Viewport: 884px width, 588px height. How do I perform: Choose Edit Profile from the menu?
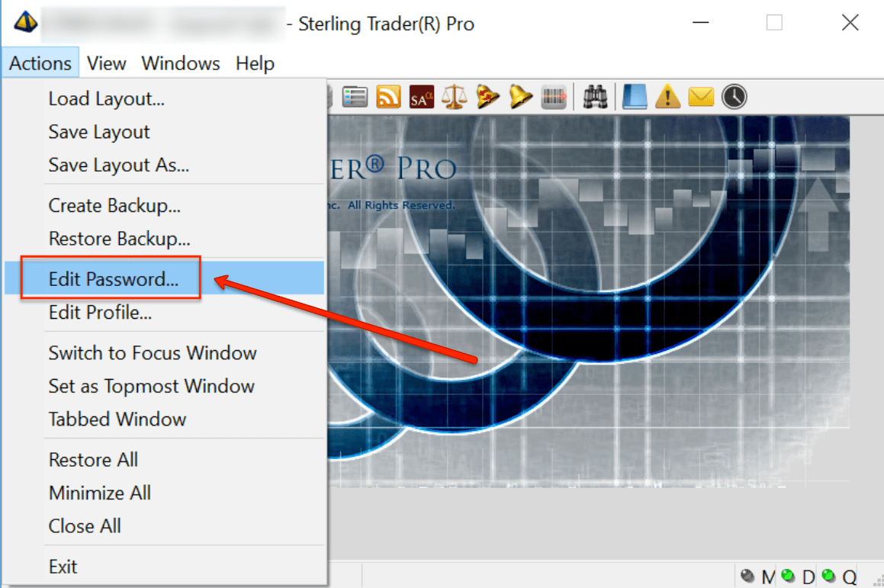[165, 313]
